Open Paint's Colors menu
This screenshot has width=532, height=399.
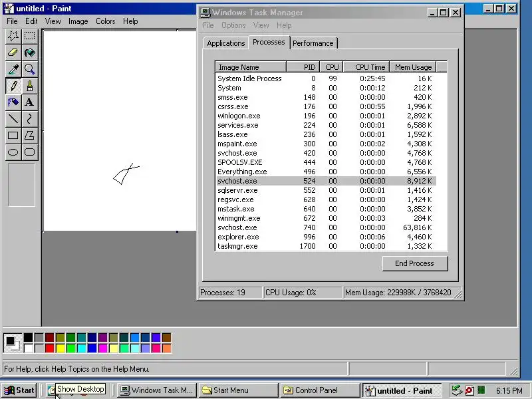coord(106,21)
